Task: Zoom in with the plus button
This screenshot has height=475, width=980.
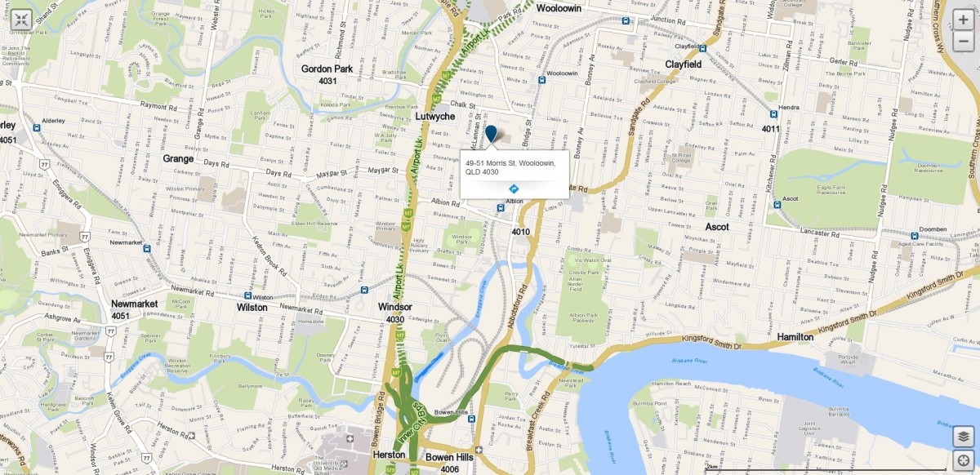Action: pos(964,20)
